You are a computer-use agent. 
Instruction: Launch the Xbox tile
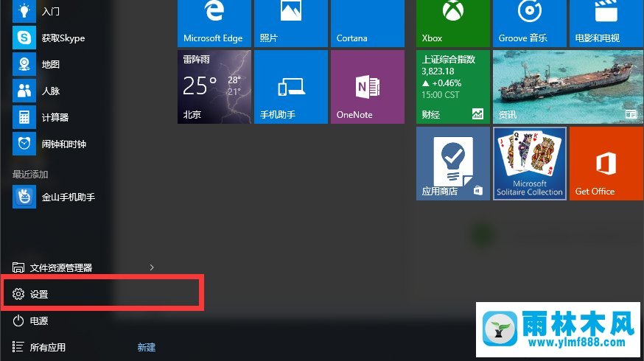(x=453, y=24)
